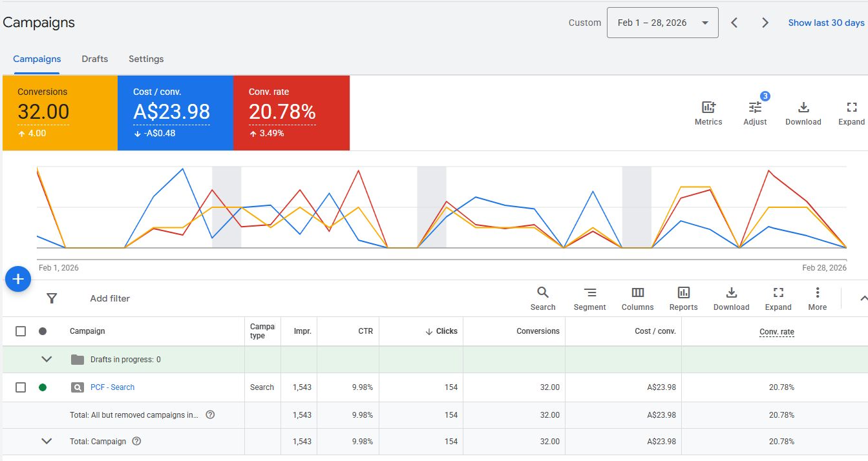The height and width of the screenshot is (461, 868).
Task: Select the red Conv. rate scorecard
Action: coord(291,113)
